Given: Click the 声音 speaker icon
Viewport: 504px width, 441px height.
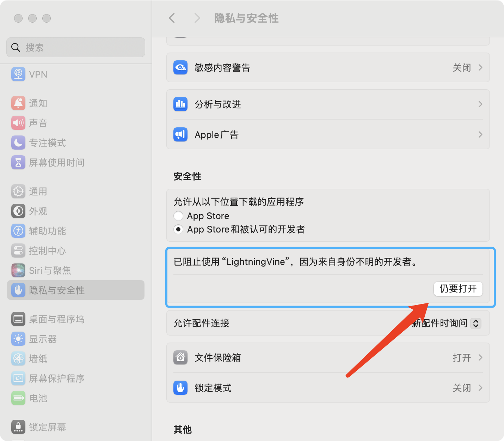Looking at the screenshot, I should coord(18,123).
